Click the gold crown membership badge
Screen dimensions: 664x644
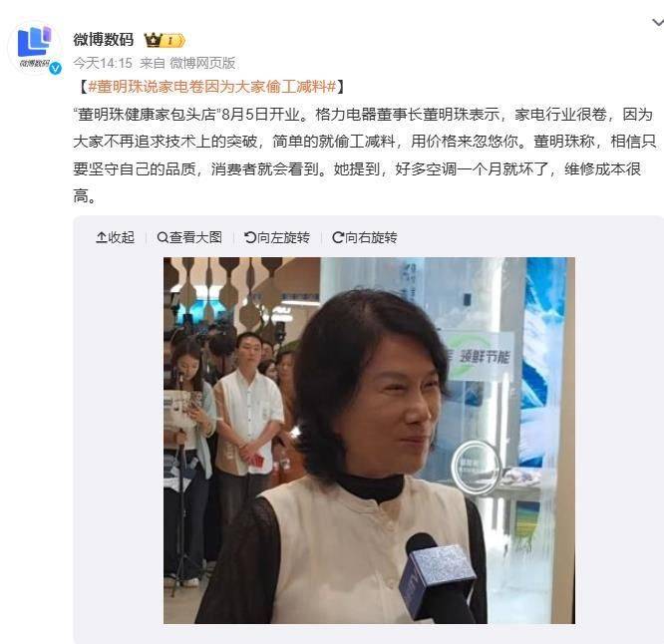(165, 40)
